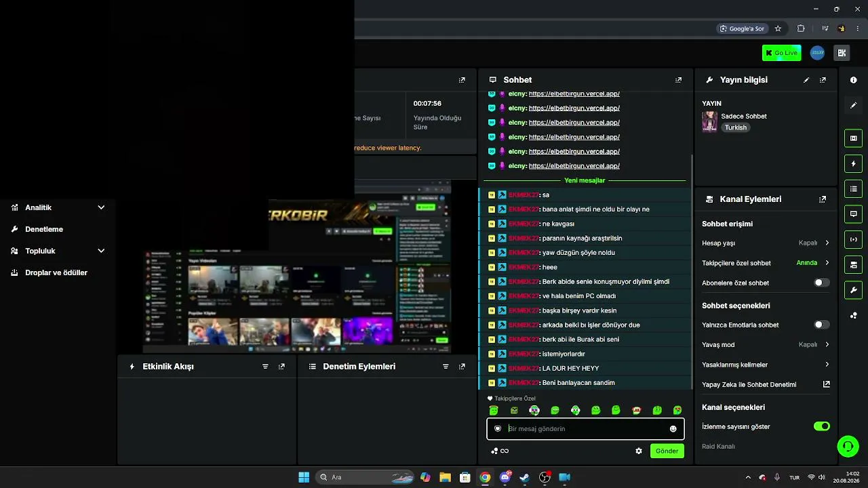Open the first elcny vercel.app link in chat
Viewport: 868px width, 488px height.
coord(574,94)
